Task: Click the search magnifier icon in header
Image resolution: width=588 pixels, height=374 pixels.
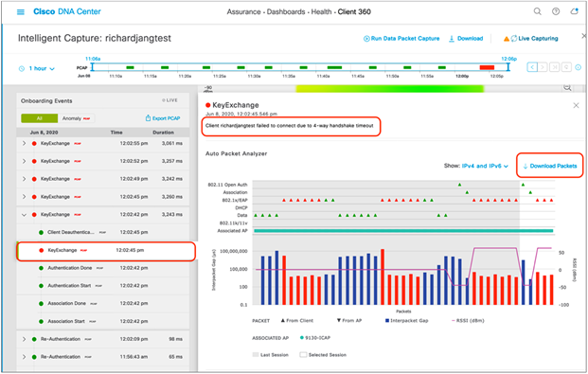Action: (538, 11)
